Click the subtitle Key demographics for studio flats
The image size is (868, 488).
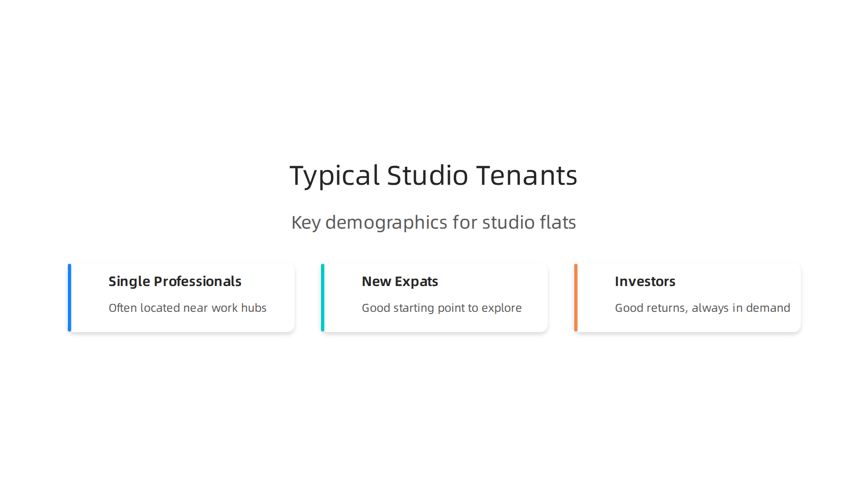coord(434,222)
